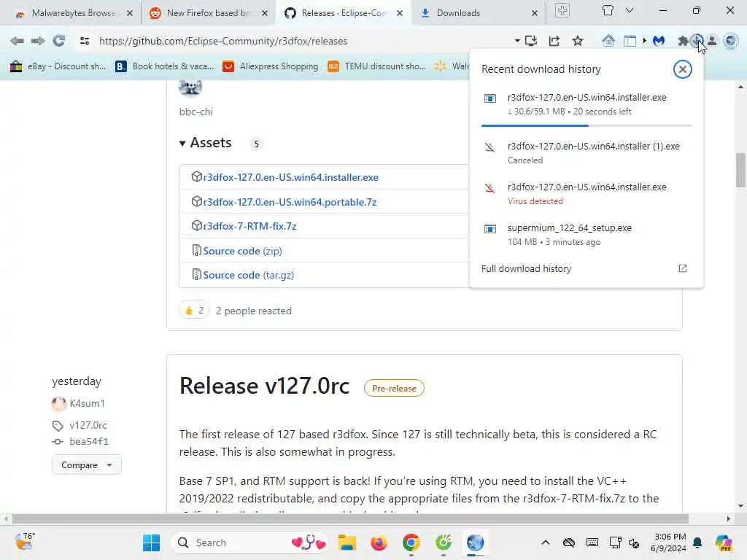Close the Malwarebytes Browser tab
747x560 pixels.
coord(130,13)
